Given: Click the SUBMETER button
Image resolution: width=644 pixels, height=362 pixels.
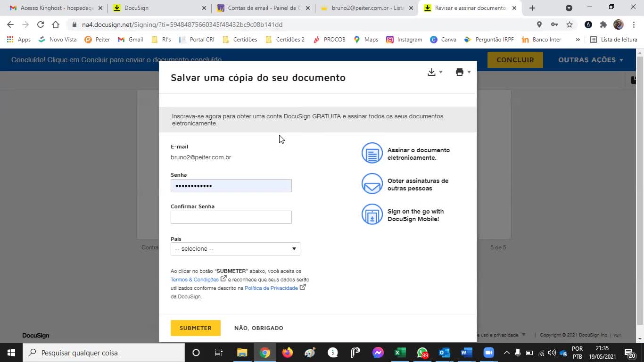Looking at the screenshot, I should [x=196, y=328].
